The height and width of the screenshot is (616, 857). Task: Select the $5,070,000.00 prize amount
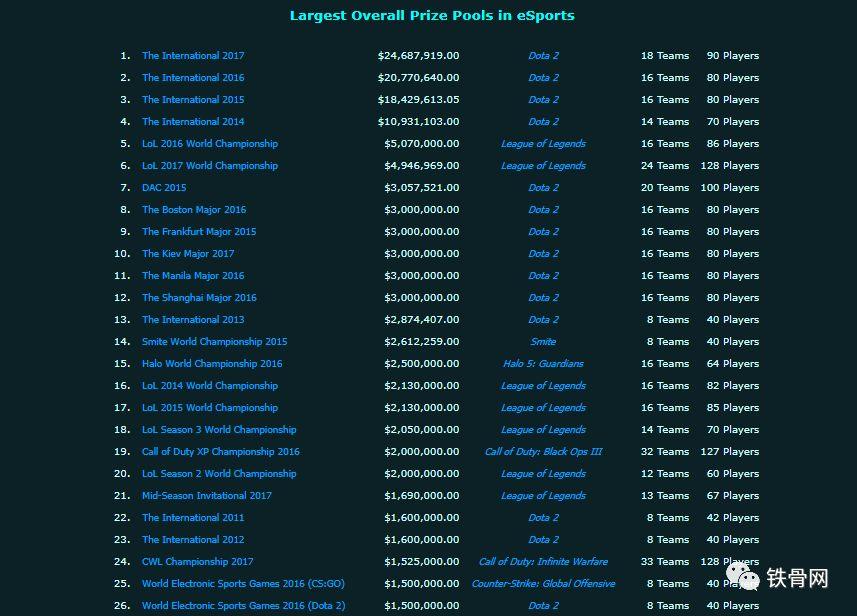[x=421, y=144]
